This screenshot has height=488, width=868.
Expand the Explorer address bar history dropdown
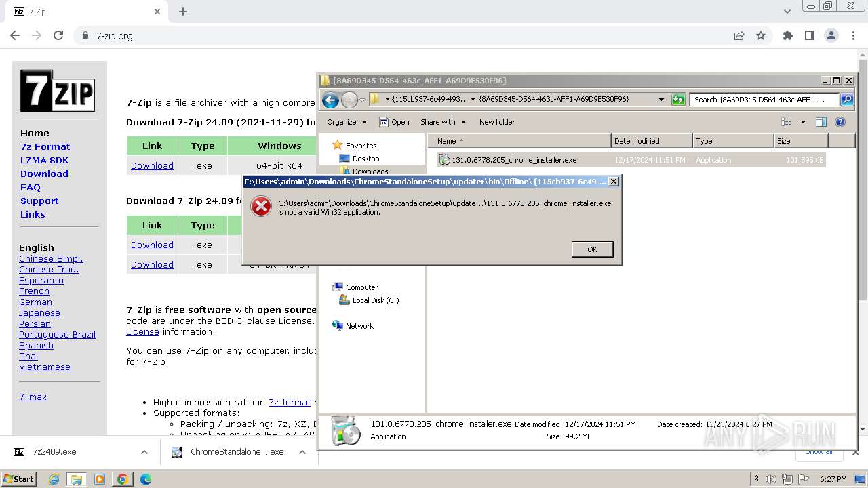(x=661, y=100)
